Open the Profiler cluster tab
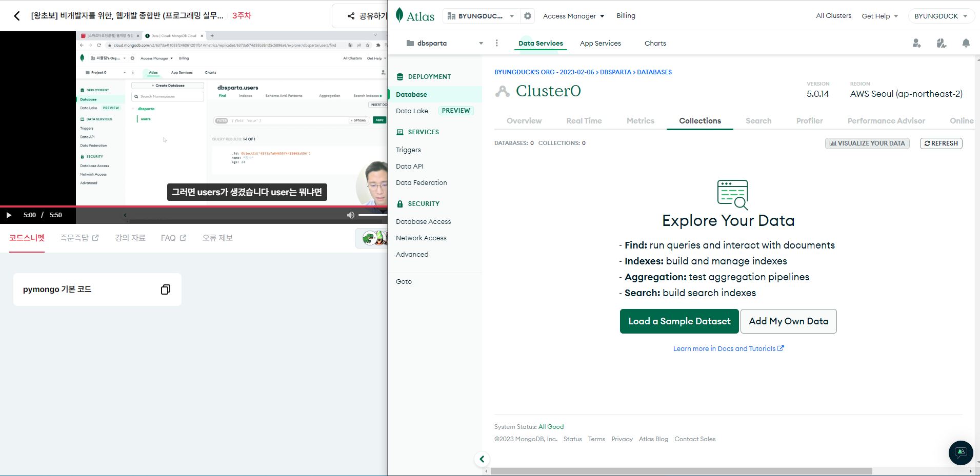This screenshot has width=980, height=476. pos(809,121)
